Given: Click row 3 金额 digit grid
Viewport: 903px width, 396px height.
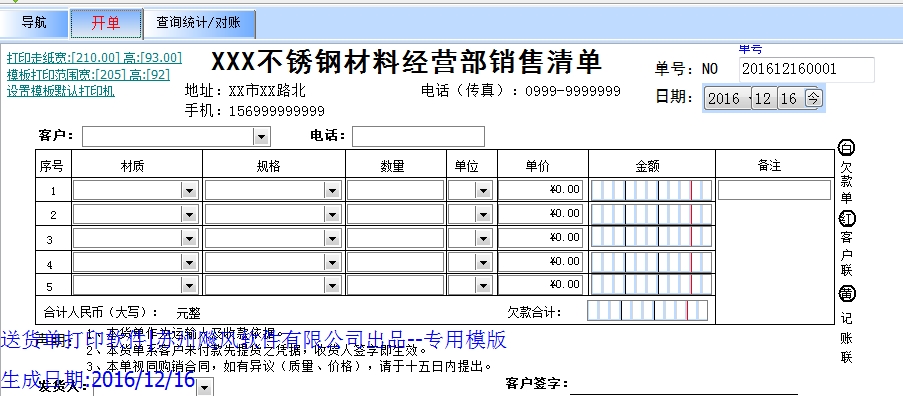Looking at the screenshot, I should click(x=651, y=238).
